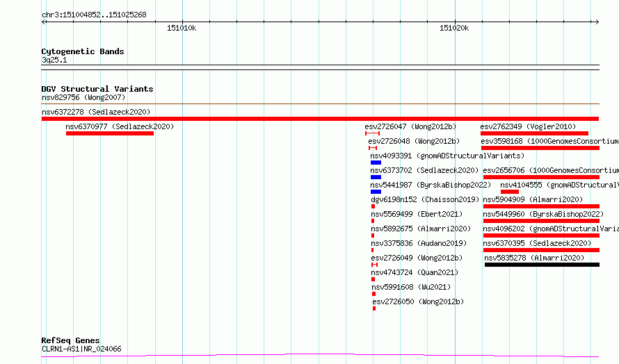Select esv3598168 (1000GenomesConsortium) label
The height and width of the screenshot is (364, 619).
(550, 141)
